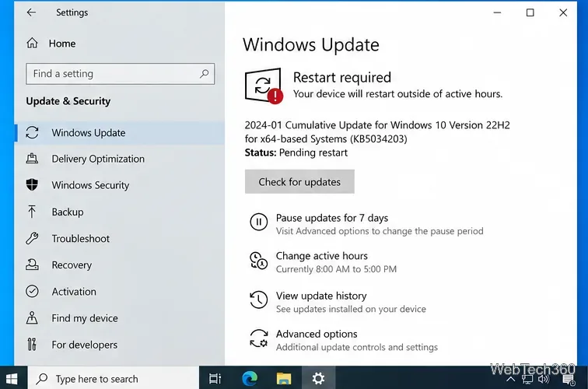Click the network tray icon

pos(527,380)
